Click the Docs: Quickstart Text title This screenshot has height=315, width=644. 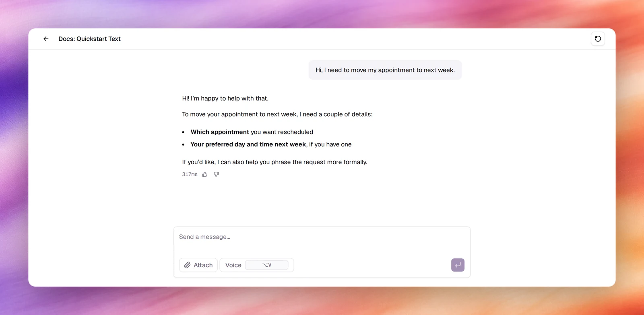pyautogui.click(x=89, y=39)
